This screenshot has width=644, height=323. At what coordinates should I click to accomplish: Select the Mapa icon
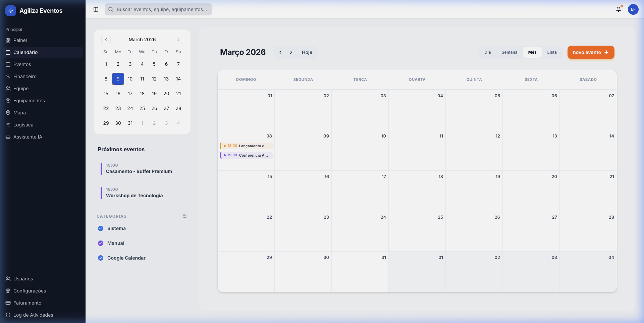[8, 113]
